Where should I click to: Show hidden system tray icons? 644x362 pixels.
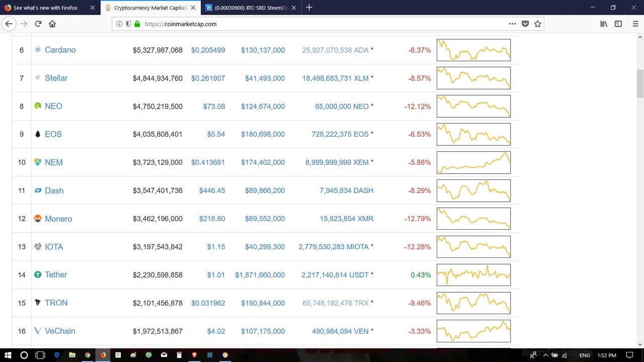tap(545, 355)
